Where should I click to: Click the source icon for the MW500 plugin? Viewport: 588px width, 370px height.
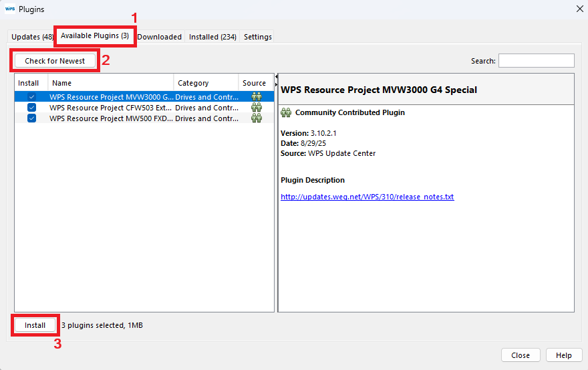tap(256, 118)
